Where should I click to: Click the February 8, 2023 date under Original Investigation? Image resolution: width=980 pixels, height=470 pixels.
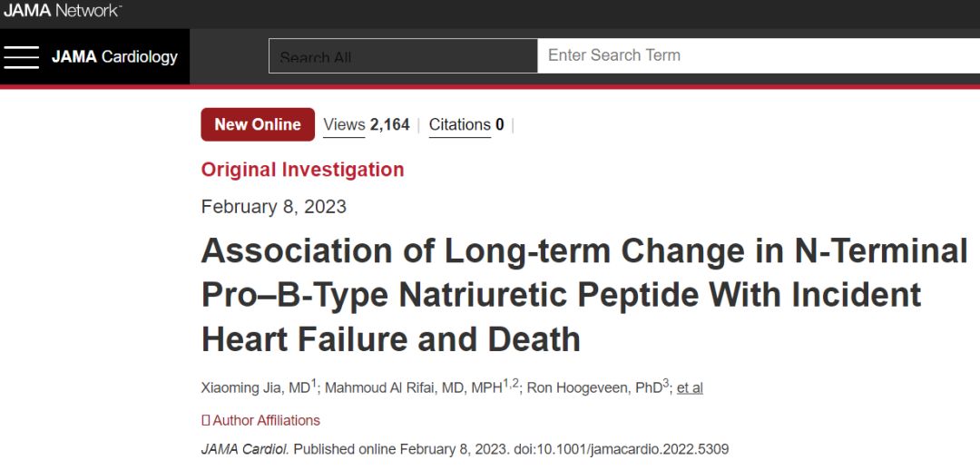(x=274, y=207)
